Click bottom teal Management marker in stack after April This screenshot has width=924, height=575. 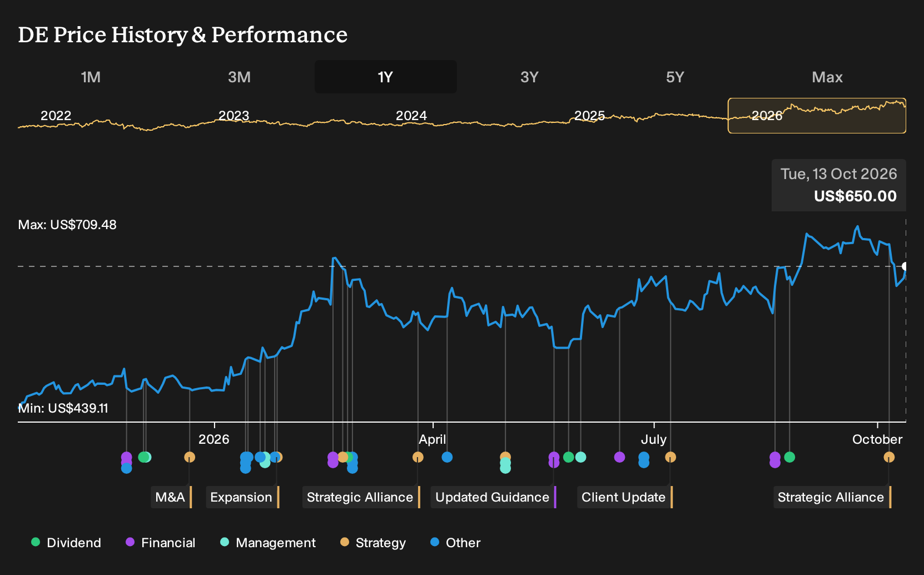[505, 468]
